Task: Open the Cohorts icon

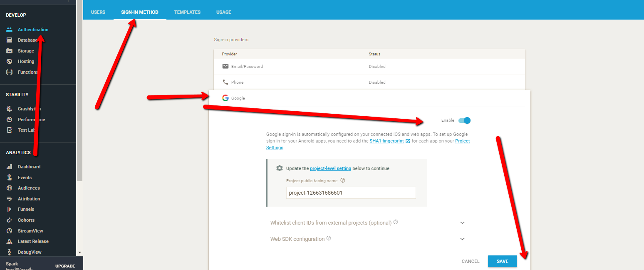Action: point(9,220)
